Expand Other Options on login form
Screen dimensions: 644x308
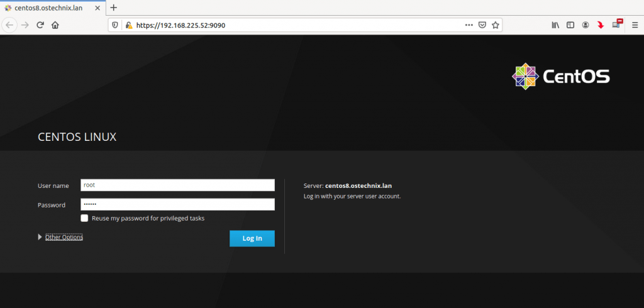[64, 237]
